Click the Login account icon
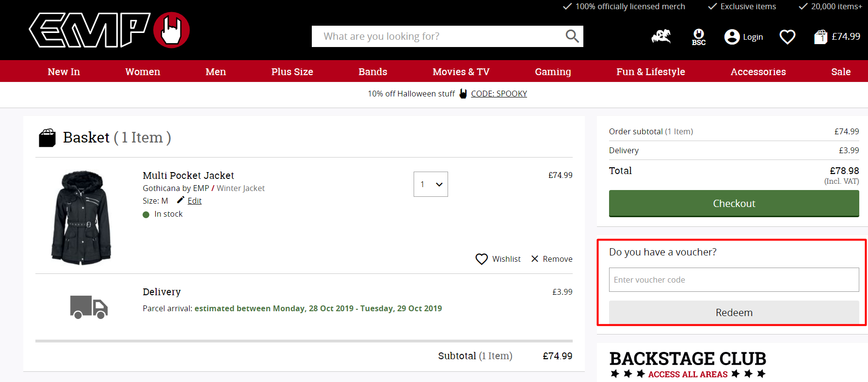Image resolution: width=868 pixels, height=382 pixels. [x=732, y=37]
